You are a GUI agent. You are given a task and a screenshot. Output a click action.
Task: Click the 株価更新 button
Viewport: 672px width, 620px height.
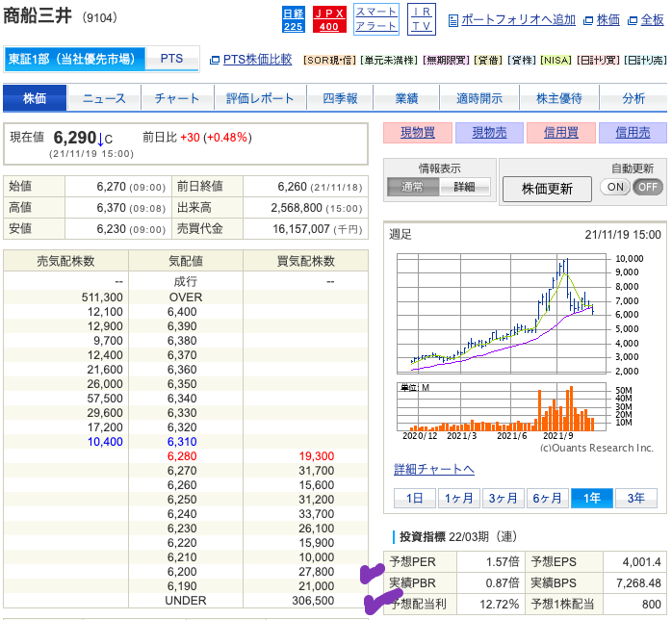547,189
